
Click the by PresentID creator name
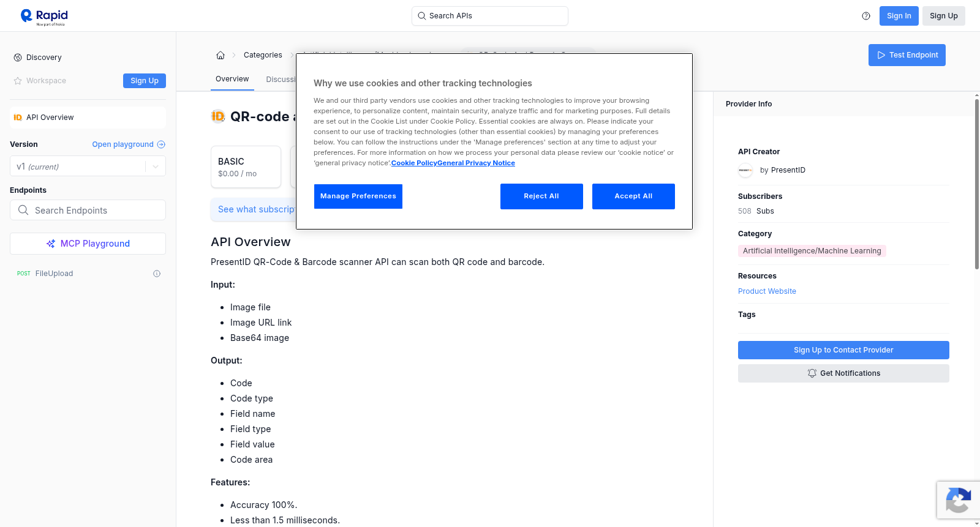783,170
